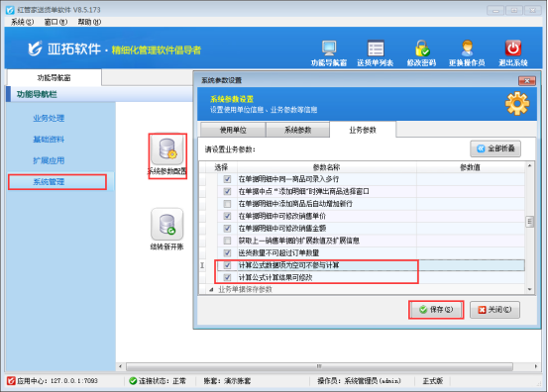The width and height of the screenshot is (548, 392).
Task: Toggle 计算公式计算结果可修改 checkbox
Action: click(x=227, y=277)
